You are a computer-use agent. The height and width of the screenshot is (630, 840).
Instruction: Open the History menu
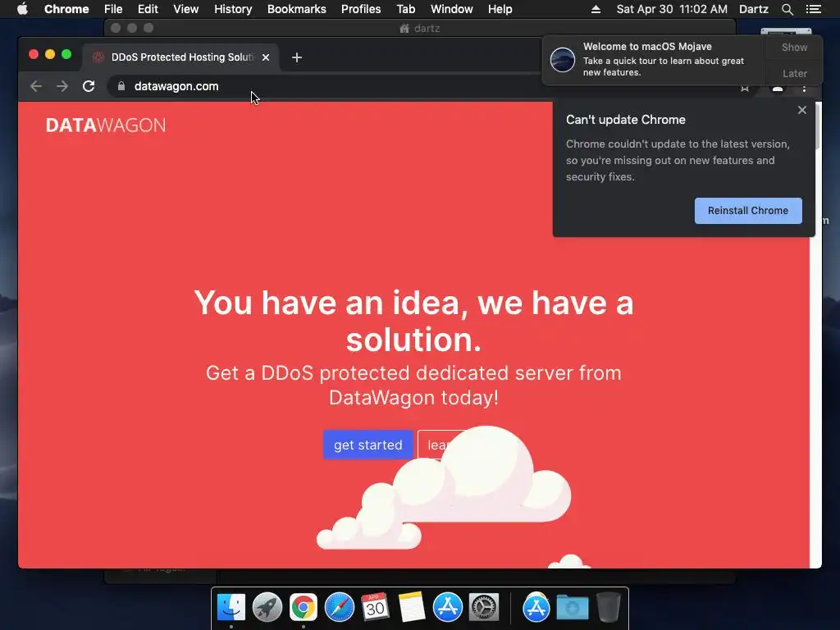click(233, 9)
